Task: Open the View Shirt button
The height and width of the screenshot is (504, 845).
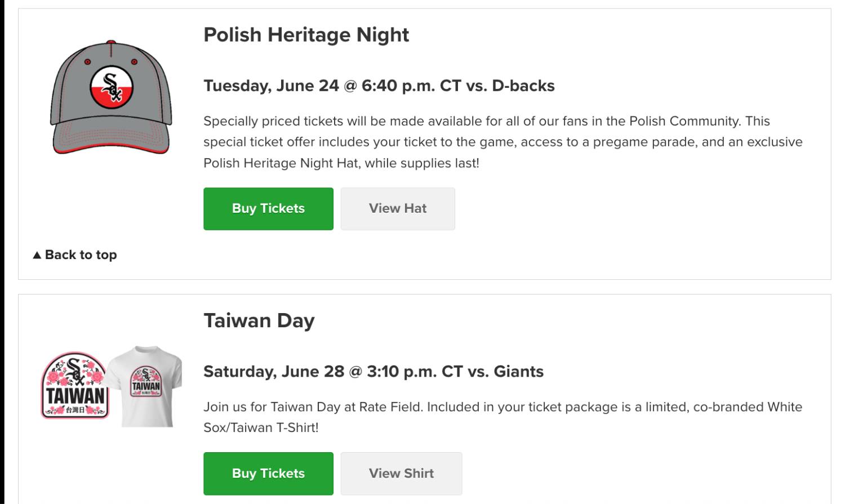Action: [x=401, y=474]
